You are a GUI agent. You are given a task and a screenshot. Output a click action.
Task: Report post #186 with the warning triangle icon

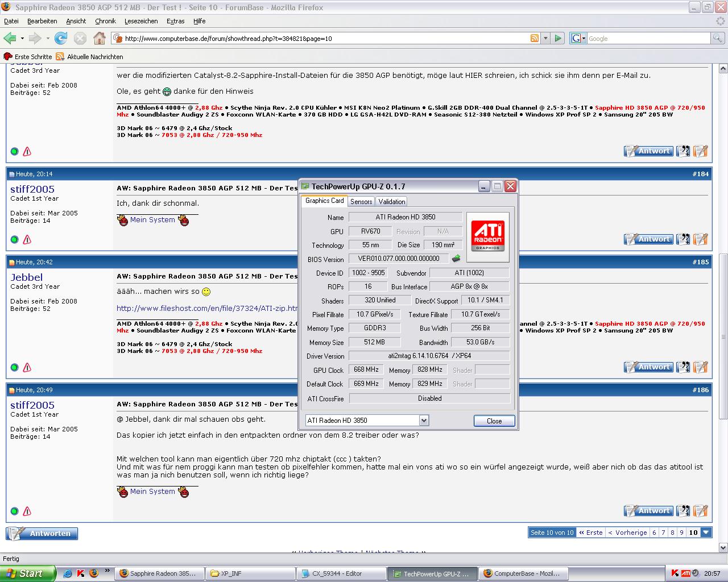pos(27,511)
